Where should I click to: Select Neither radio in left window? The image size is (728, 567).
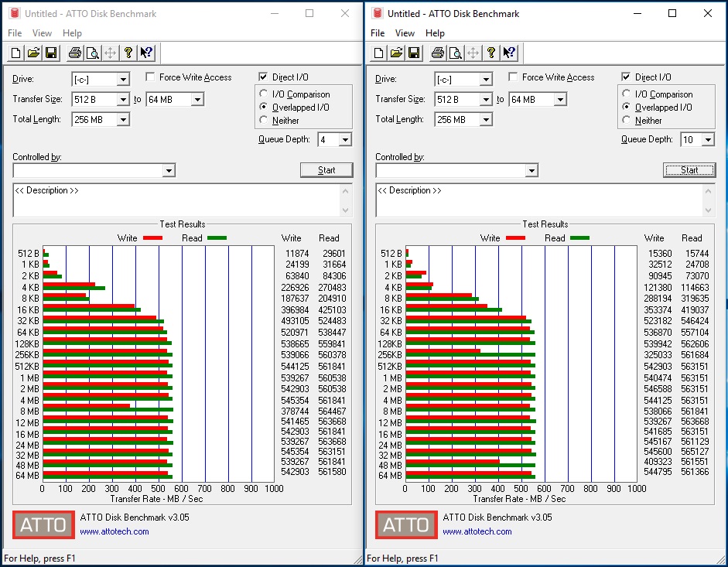click(x=263, y=120)
